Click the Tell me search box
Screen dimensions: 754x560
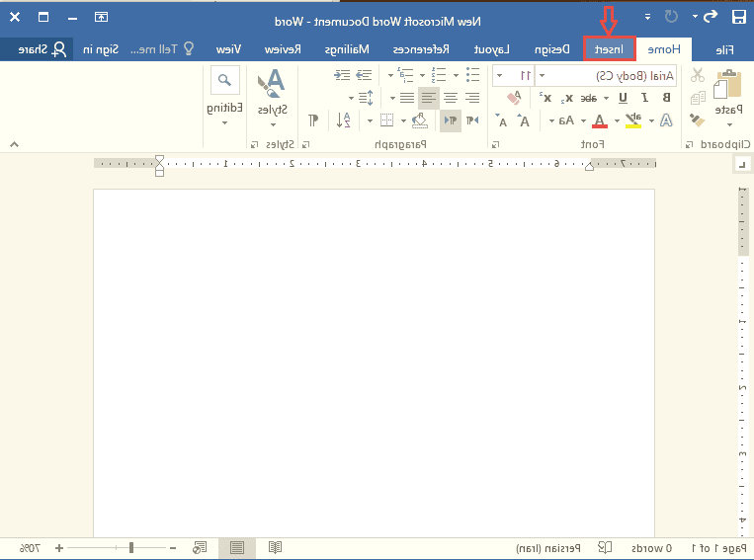click(x=162, y=49)
